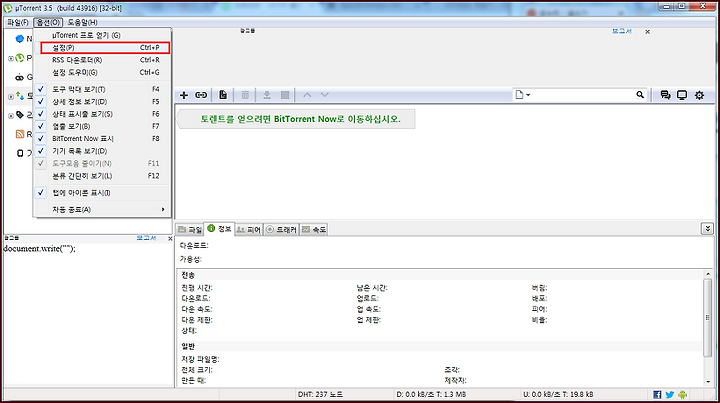Click DHT: 237 노드 status text
720x403 pixels.
tap(320, 394)
